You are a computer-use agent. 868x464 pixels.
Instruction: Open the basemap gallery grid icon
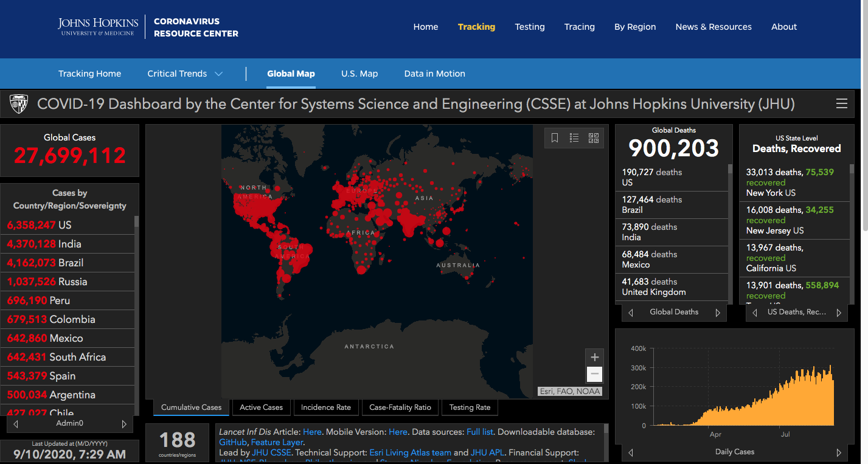(594, 138)
